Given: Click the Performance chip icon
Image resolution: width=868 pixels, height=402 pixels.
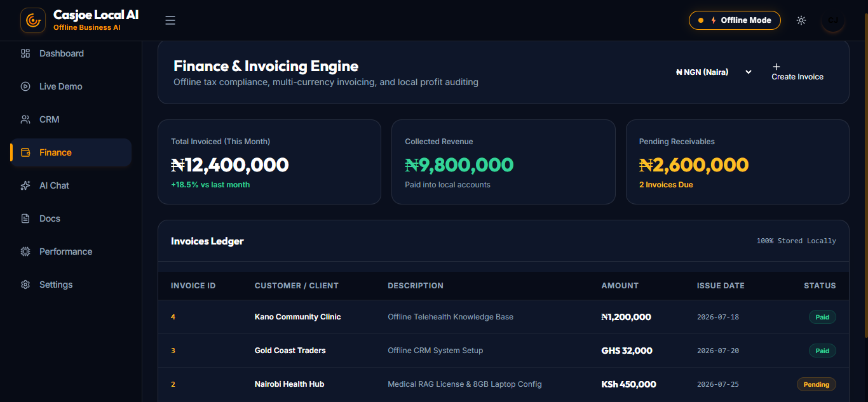Looking at the screenshot, I should [25, 251].
